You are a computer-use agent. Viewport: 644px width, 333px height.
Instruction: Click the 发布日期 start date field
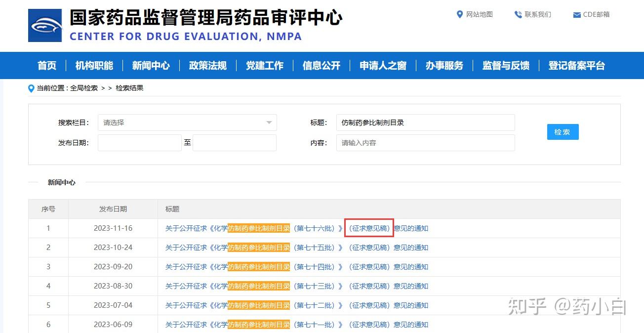tap(140, 142)
